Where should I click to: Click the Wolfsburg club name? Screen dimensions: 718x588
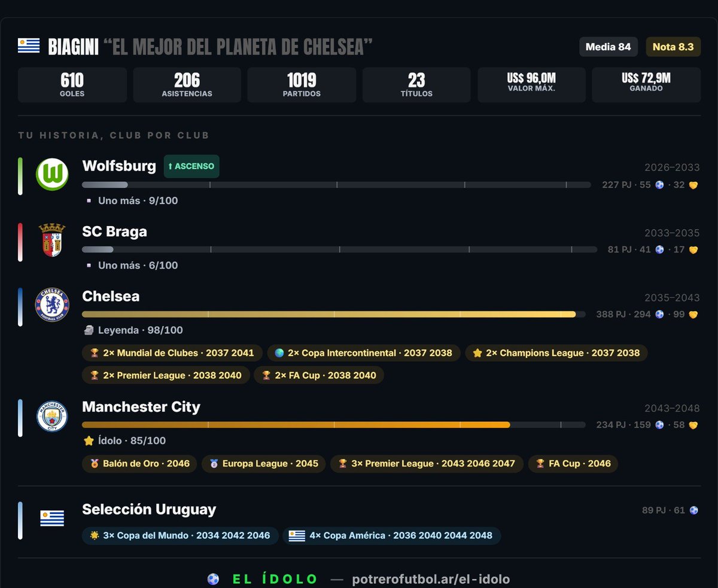pos(119,166)
